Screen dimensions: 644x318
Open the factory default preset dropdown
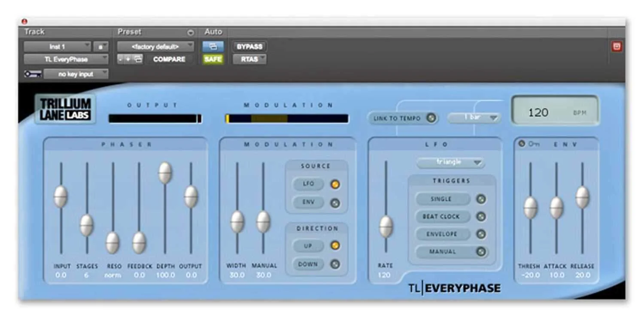pyautogui.click(x=155, y=46)
